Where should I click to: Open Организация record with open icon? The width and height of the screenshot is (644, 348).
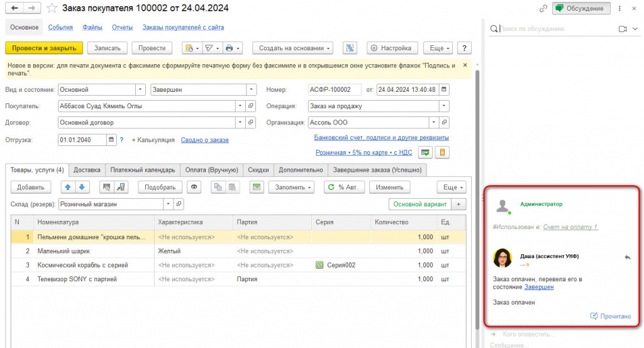pyautogui.click(x=444, y=122)
